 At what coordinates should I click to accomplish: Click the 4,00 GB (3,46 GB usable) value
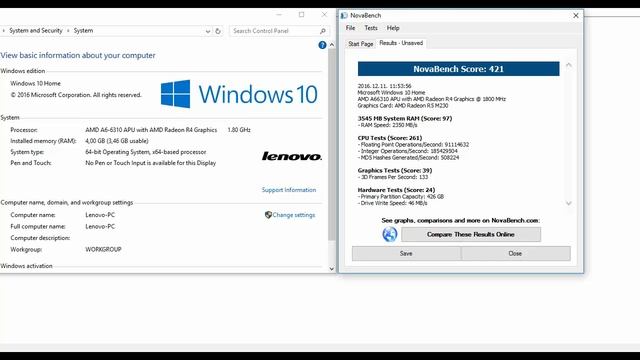click(117, 141)
